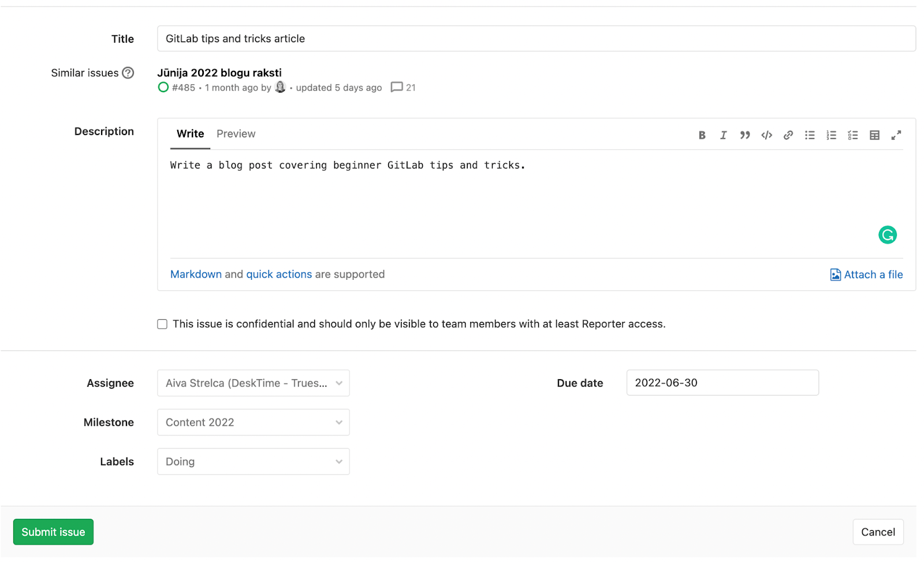Open the Labels dropdown showing Doing
The width and height of the screenshot is (924, 562).
253,462
